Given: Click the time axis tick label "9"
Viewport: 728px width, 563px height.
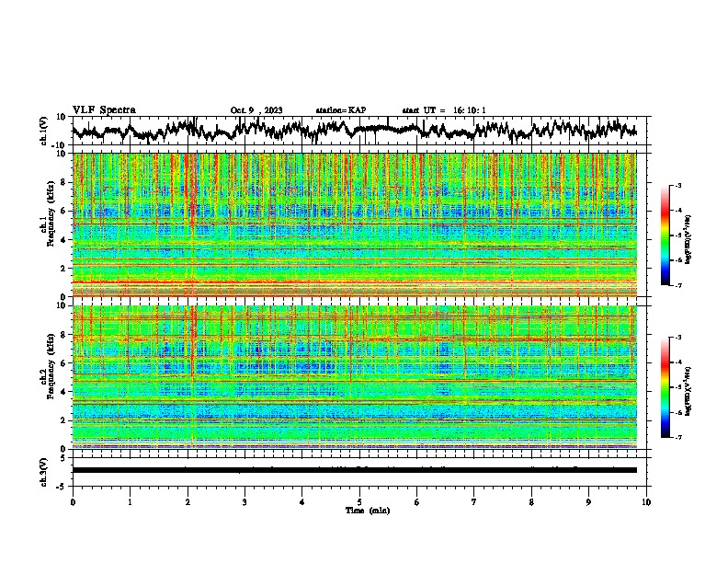Looking at the screenshot, I should click(x=588, y=502).
